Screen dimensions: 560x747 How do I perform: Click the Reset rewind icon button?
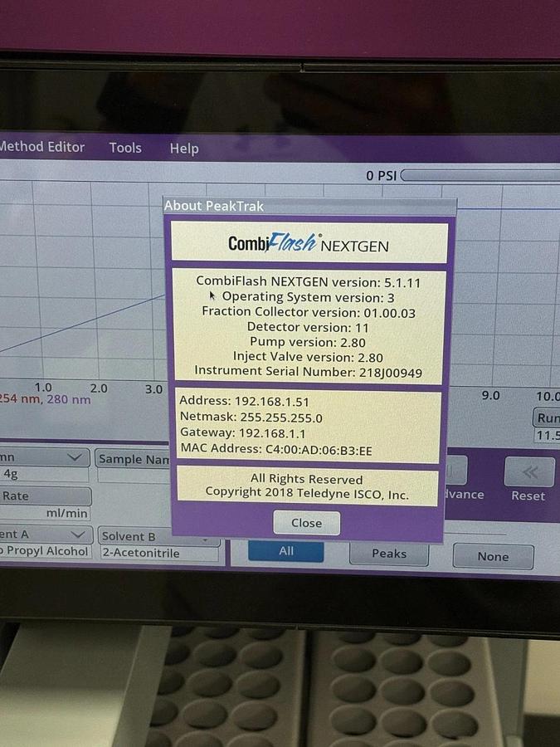(529, 472)
